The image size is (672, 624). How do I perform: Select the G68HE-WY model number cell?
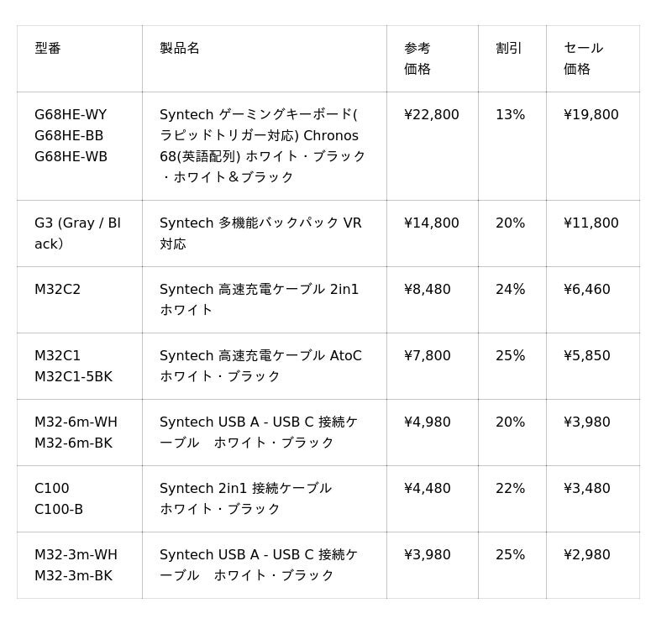(71, 115)
